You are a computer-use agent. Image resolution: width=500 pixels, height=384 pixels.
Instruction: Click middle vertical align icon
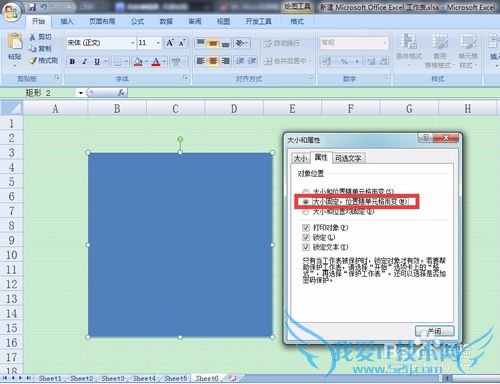(x=213, y=43)
